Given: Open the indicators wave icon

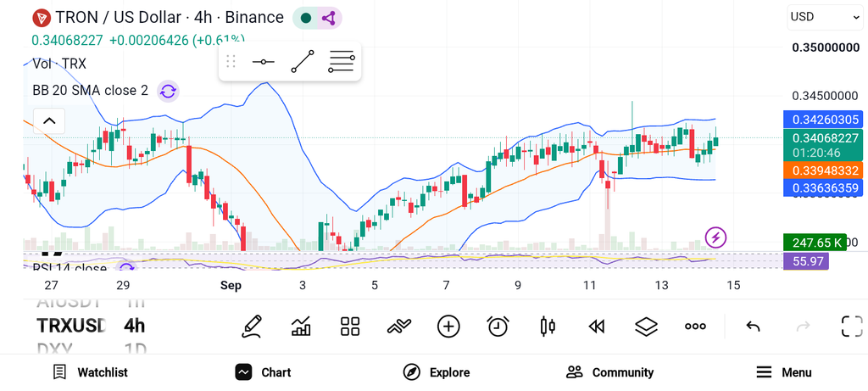Looking at the screenshot, I should click(x=399, y=327).
